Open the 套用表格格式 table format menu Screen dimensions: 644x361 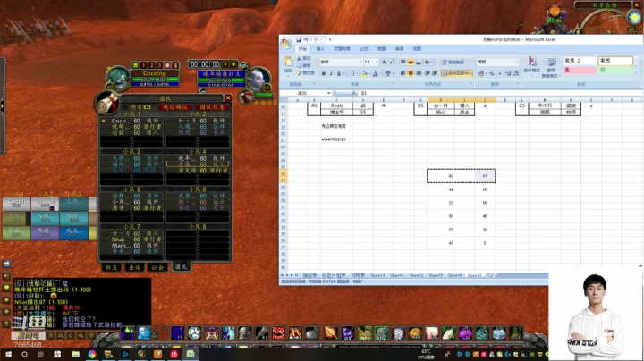point(551,67)
